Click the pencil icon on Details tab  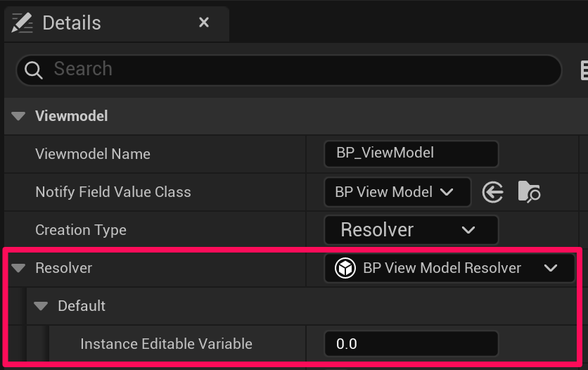coord(22,23)
